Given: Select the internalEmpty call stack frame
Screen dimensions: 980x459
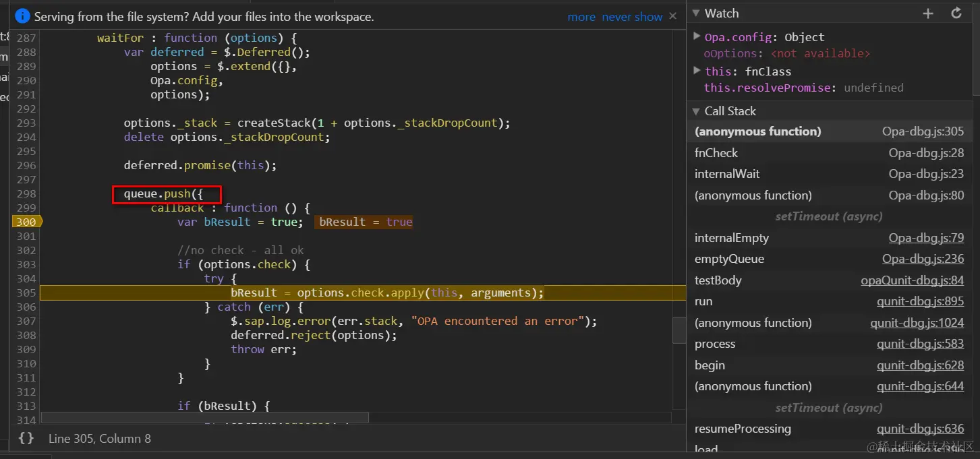Looking at the screenshot, I should [x=830, y=238].
